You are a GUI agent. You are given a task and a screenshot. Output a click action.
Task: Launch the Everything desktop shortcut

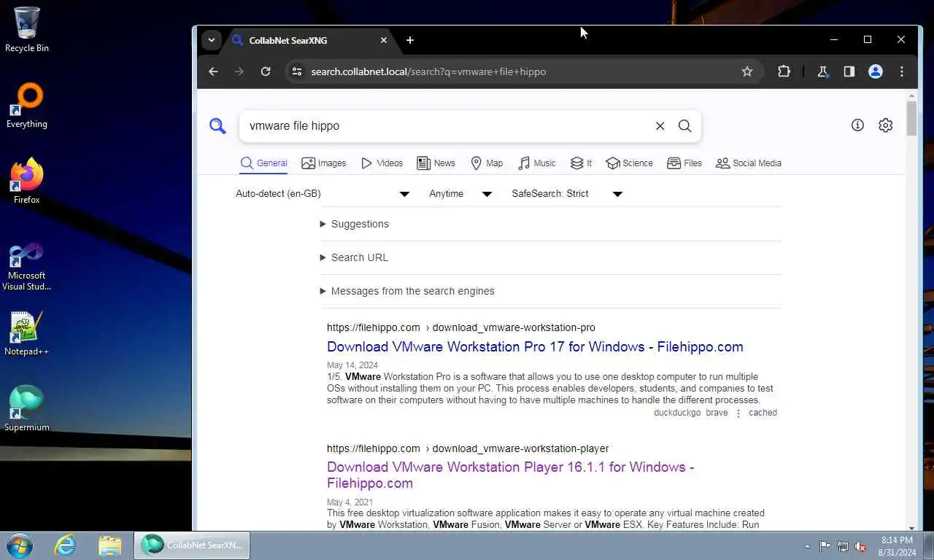pos(27,106)
